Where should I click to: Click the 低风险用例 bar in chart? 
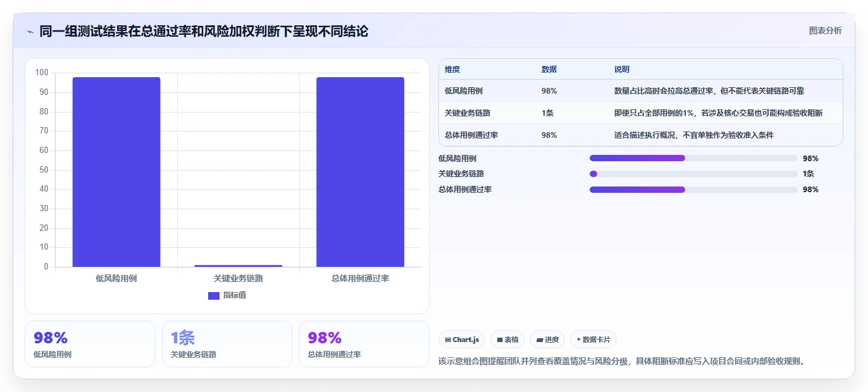116,172
